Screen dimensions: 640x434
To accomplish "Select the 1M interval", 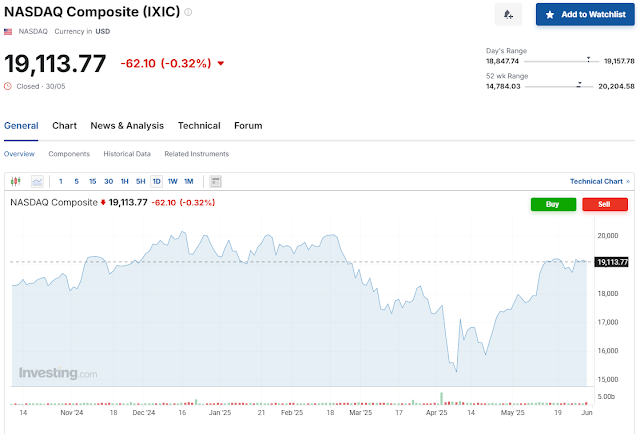I will click(189, 181).
